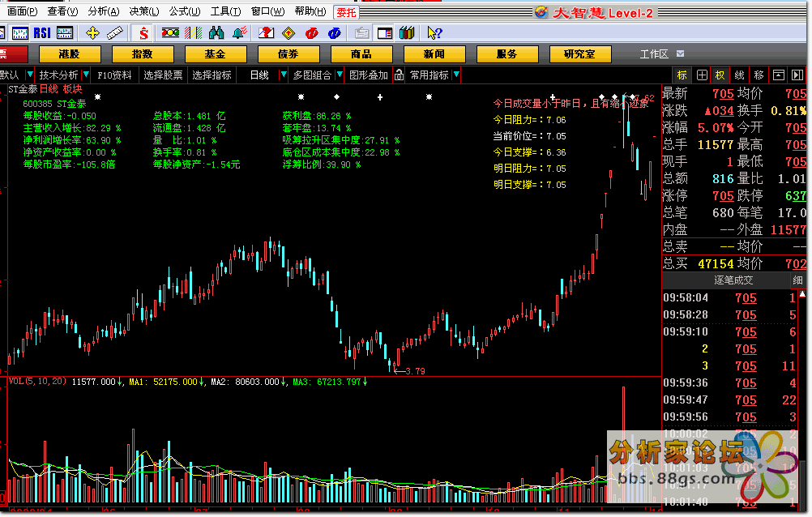Click the red dollar sign toolbar icon
Viewport: 812px width, 517px height.
tap(143, 33)
